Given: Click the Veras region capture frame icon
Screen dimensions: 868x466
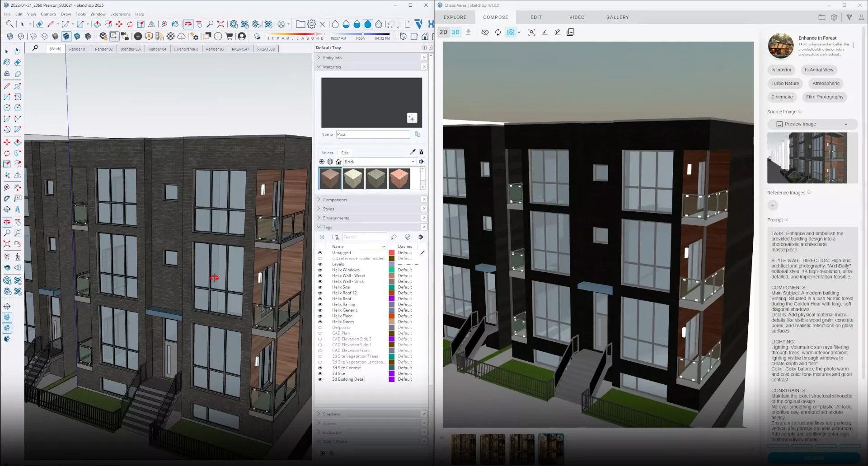Looking at the screenshot, I should (532, 33).
